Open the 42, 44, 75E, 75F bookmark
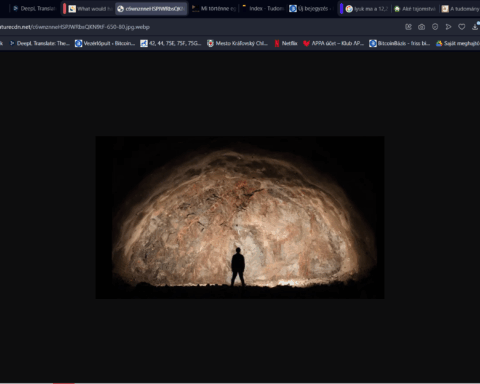The width and height of the screenshot is (480, 384). point(171,43)
